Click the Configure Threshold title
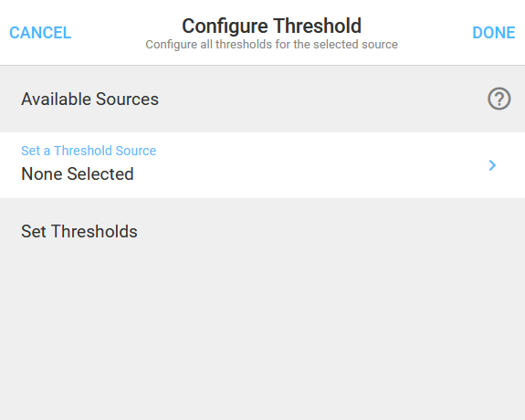The height and width of the screenshot is (420, 525). tap(271, 26)
